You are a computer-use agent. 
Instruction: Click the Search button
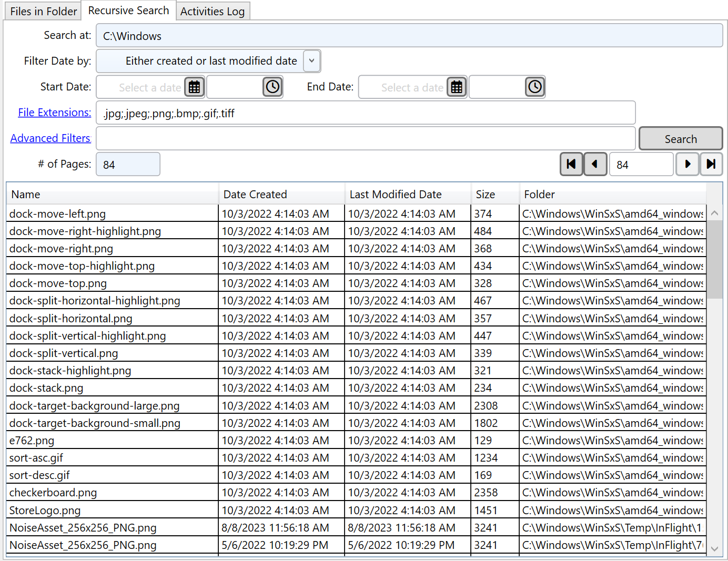681,139
